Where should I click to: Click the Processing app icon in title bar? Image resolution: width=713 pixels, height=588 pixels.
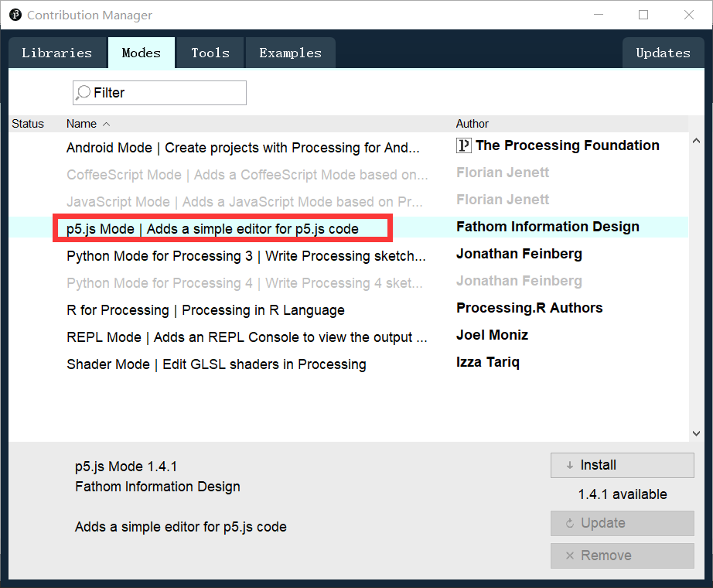coord(15,15)
